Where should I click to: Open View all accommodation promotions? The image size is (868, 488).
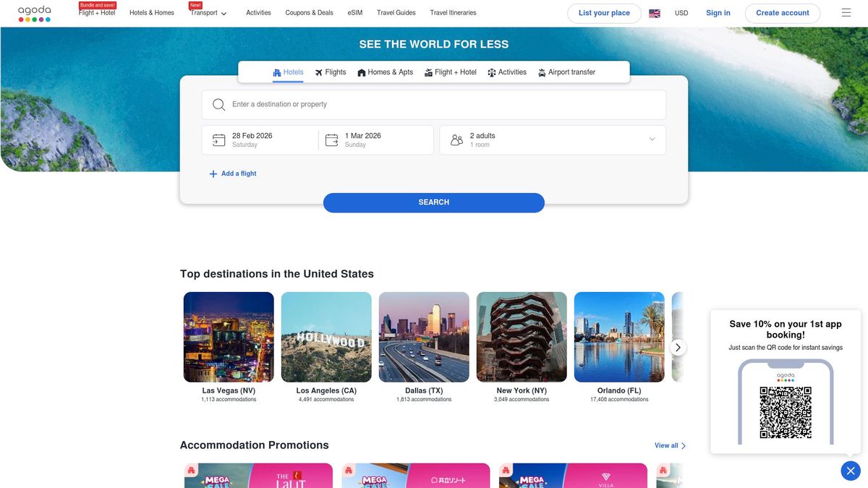pos(669,445)
